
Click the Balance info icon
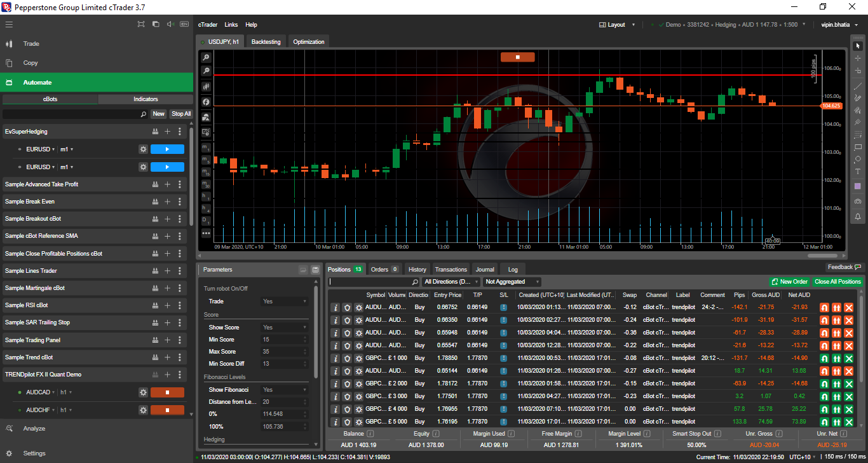[370, 434]
